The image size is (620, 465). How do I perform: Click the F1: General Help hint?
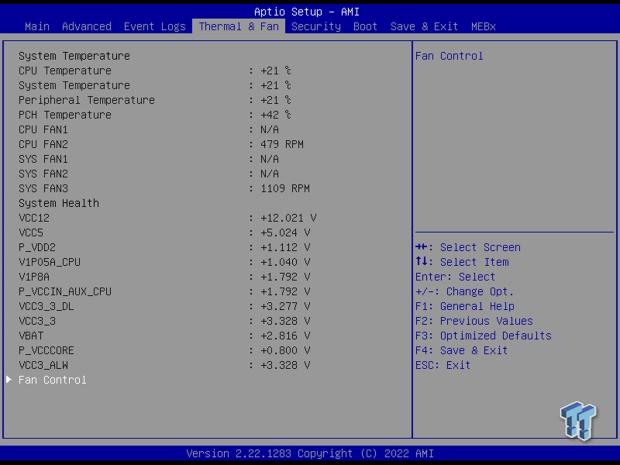465,306
